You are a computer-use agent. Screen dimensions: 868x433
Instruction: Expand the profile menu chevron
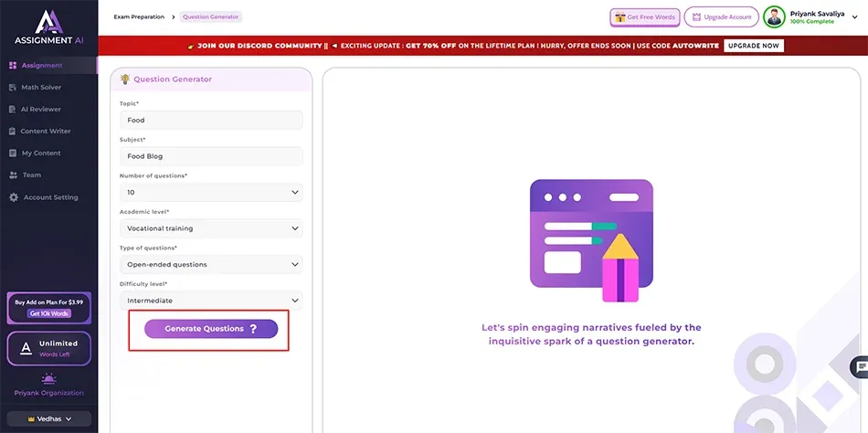point(856,16)
